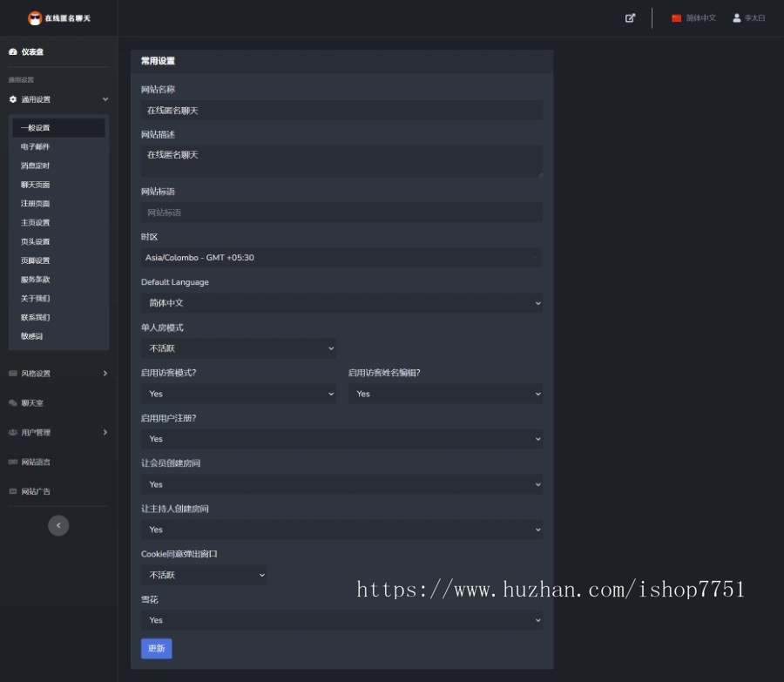Collapse the sidebar with round arrow button
This screenshot has width=784, height=682.
click(58, 525)
